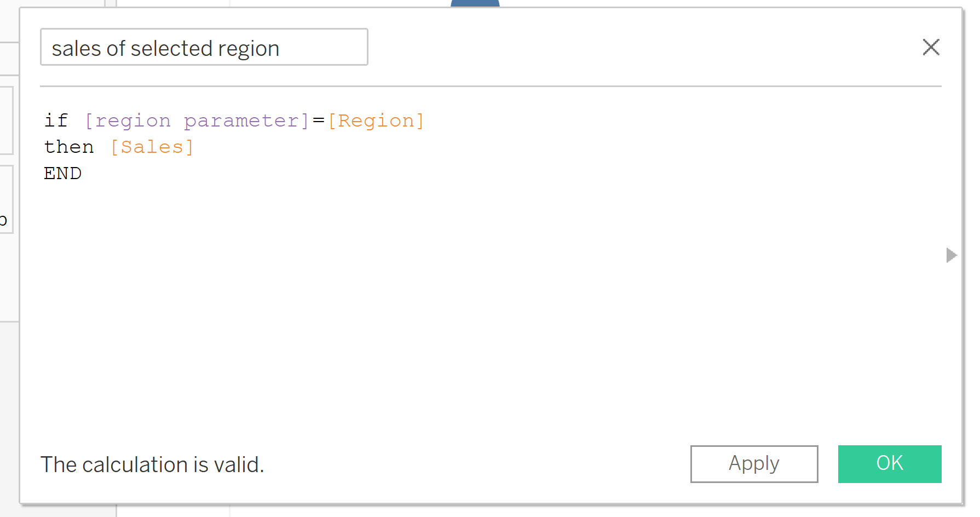This screenshot has height=517, width=980.
Task: Click the Apply button
Action: pos(754,464)
